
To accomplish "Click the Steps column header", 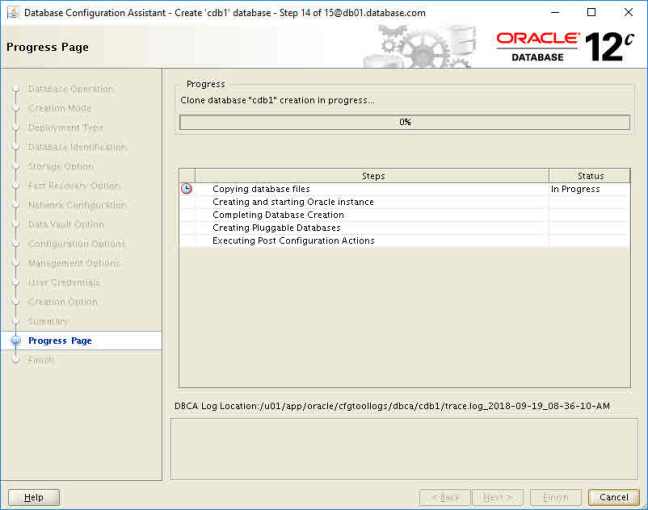I will pyautogui.click(x=372, y=176).
